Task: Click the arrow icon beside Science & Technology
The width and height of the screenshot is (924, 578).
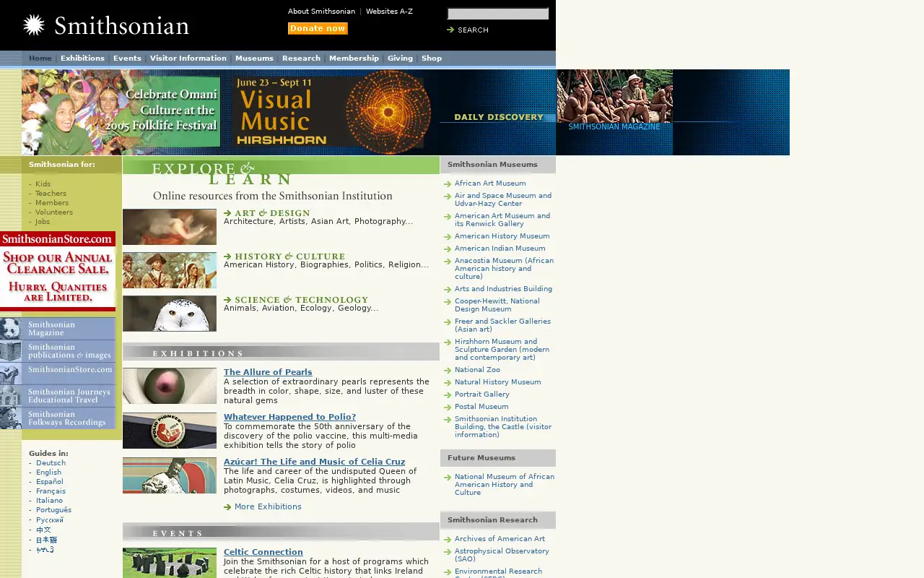Action: [227, 300]
